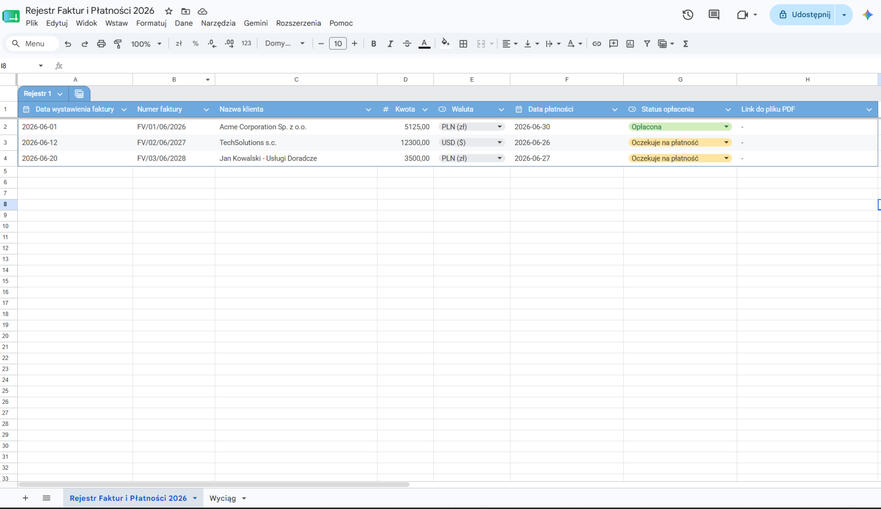The height and width of the screenshot is (509, 881).
Task: Open Waluta dropdown for Acme Corporation row
Action: tap(499, 127)
